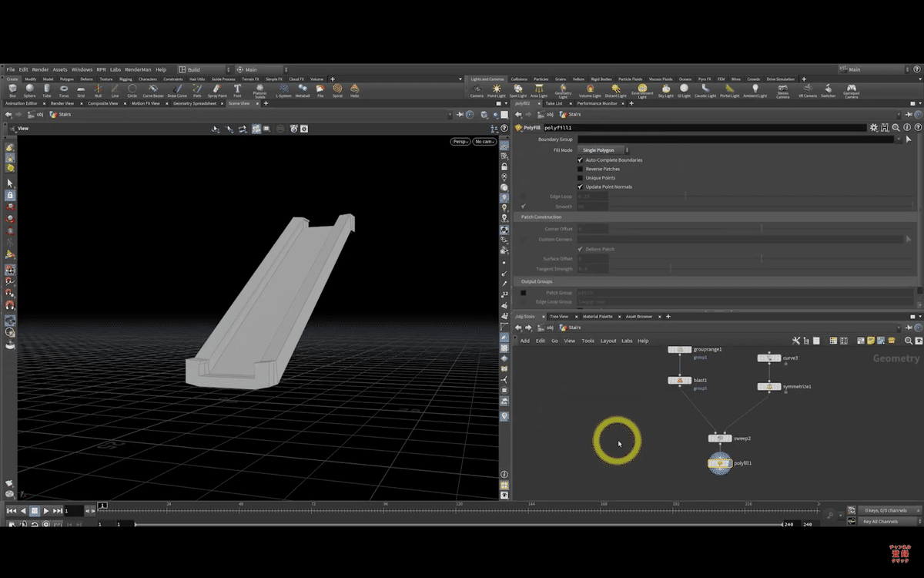924x578 pixels.
Task: Select the Metaball shelf tool
Action: tap(303, 90)
